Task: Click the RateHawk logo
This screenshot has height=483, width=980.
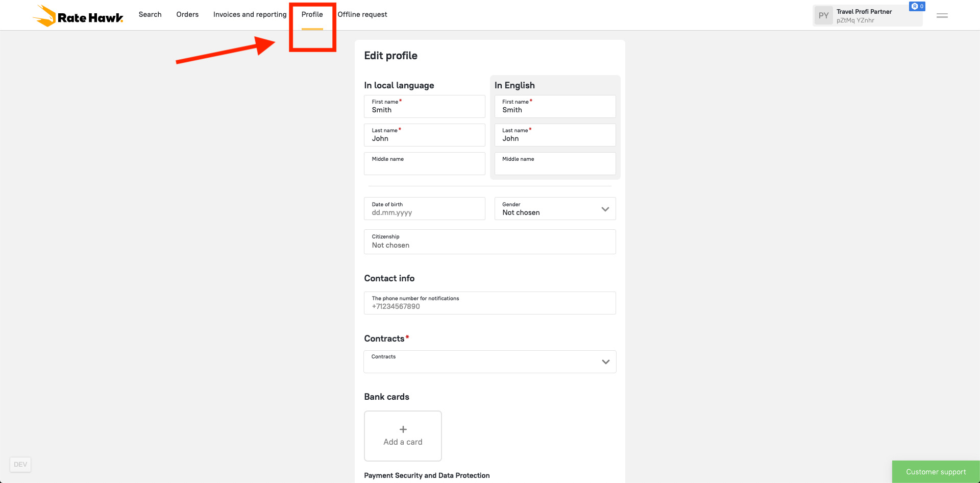Action: point(78,16)
